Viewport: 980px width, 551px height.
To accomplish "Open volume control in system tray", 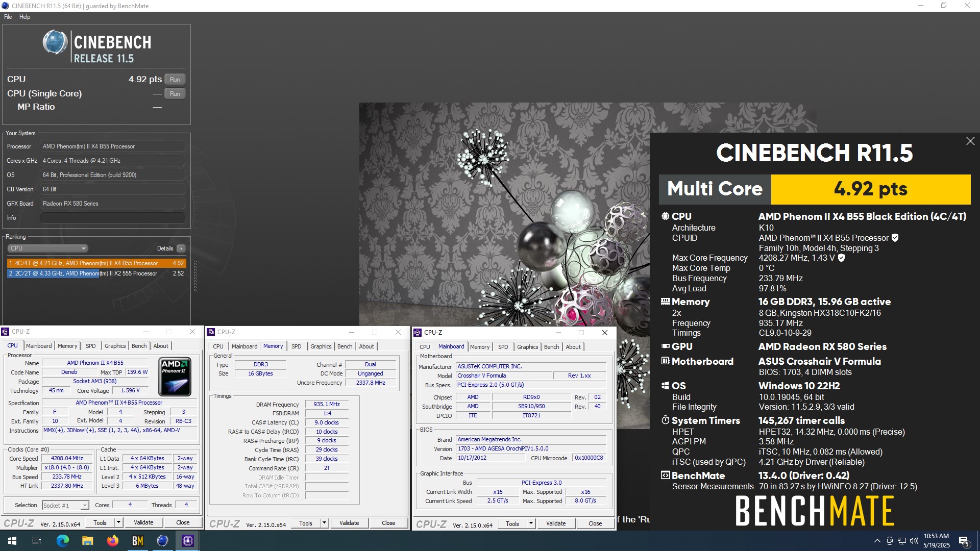I will point(914,541).
